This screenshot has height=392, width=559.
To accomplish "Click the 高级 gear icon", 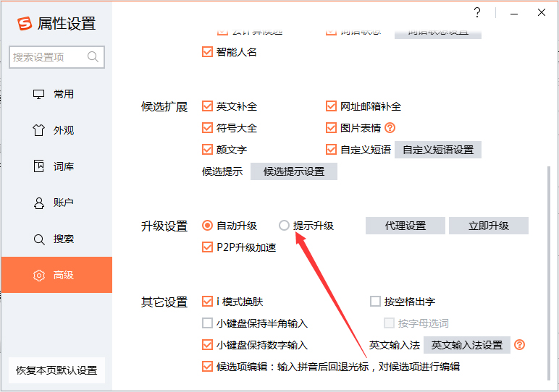I will (39, 276).
